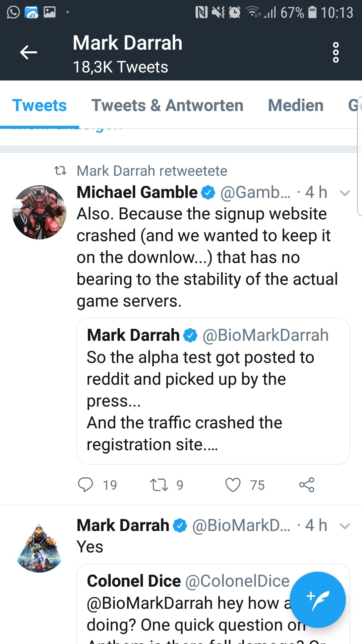Open the three-dot overflow menu
362x644 pixels.
336,52
